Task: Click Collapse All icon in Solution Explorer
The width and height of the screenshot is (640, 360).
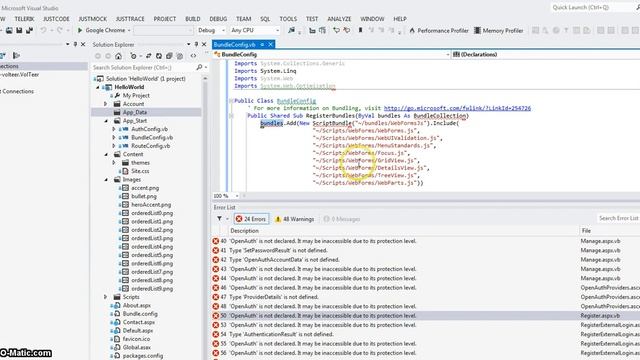Action: (x=169, y=56)
